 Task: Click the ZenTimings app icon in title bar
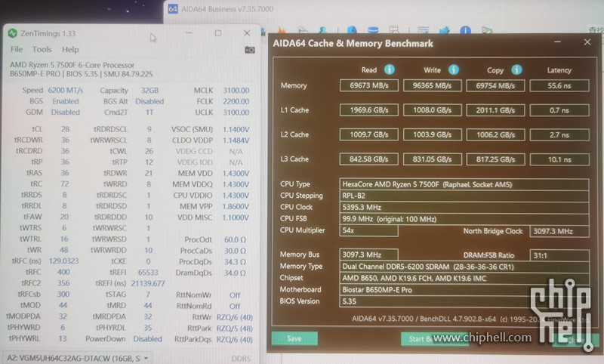[13, 33]
